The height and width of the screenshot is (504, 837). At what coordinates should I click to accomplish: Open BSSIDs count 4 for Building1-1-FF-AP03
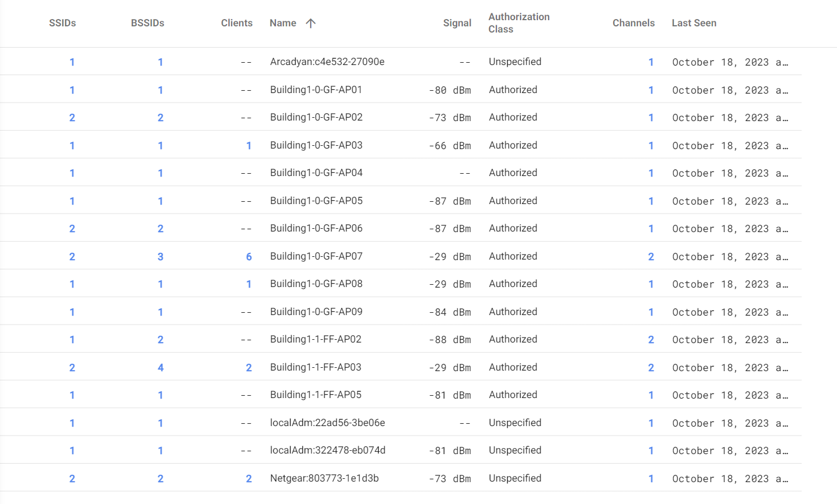coord(160,368)
